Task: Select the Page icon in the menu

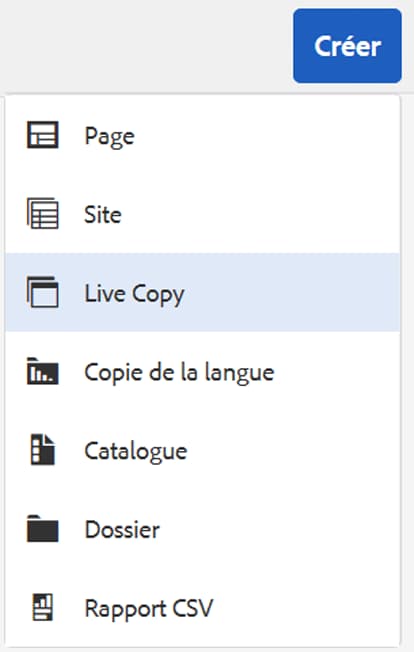Action: tap(43, 135)
